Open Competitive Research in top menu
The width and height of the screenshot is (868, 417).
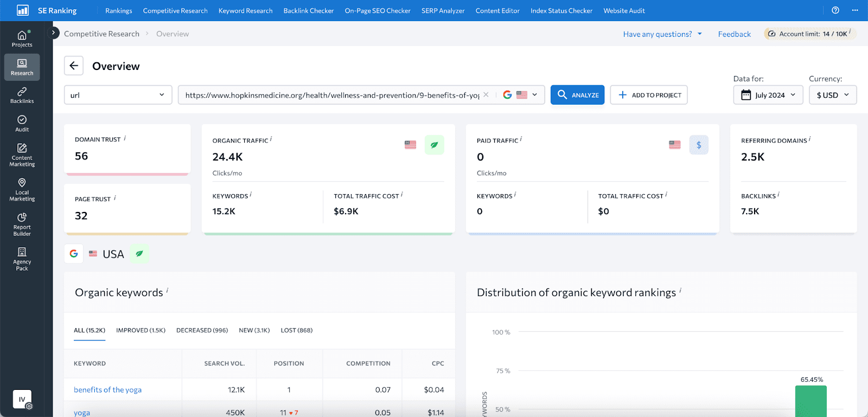[x=175, y=10]
